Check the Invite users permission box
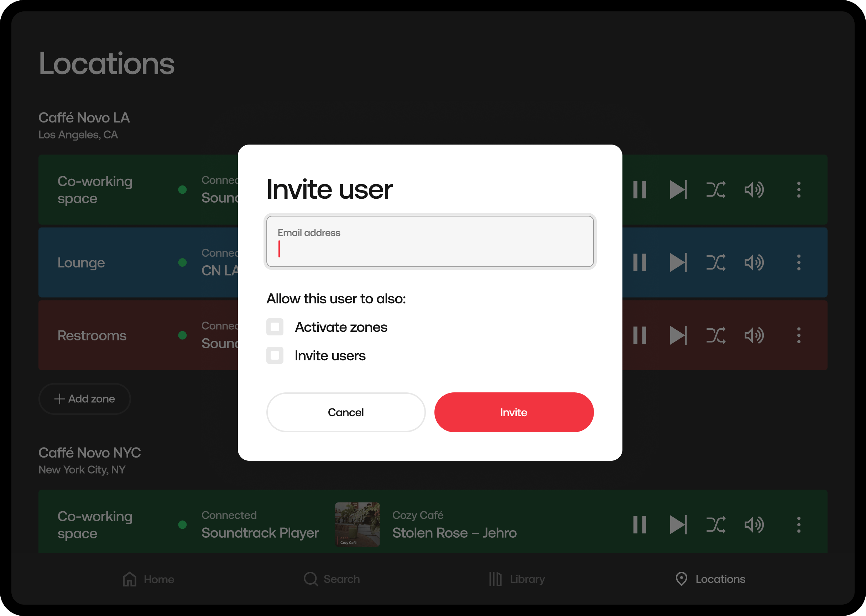866x616 pixels. pyautogui.click(x=275, y=355)
